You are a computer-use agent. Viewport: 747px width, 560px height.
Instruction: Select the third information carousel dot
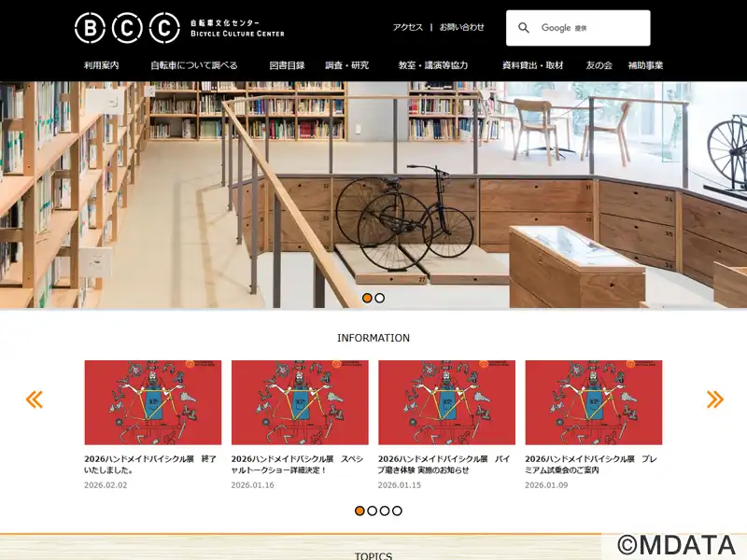(x=385, y=511)
